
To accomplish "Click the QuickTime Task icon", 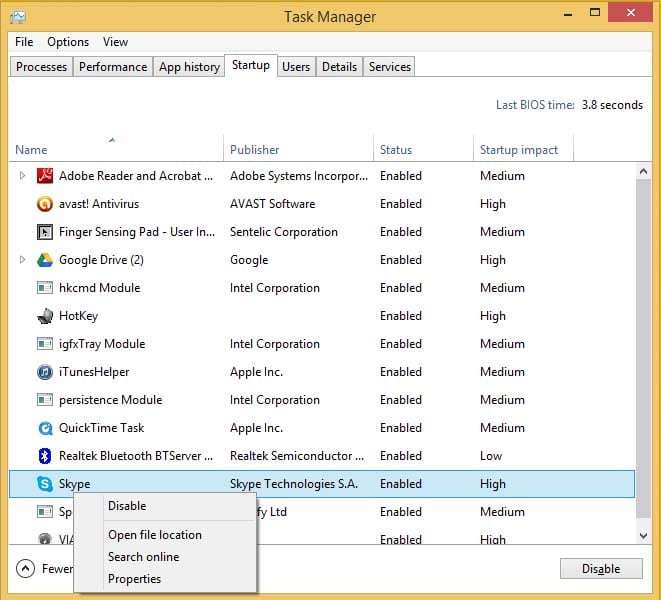I will [45, 428].
